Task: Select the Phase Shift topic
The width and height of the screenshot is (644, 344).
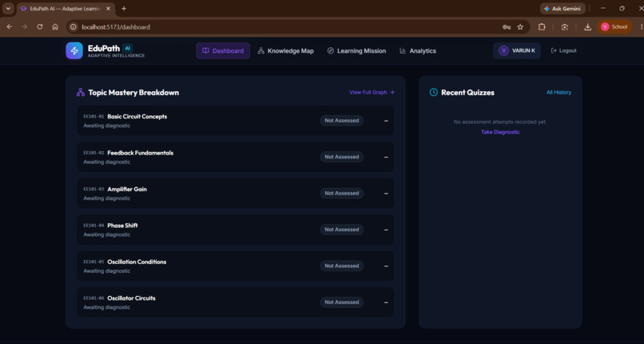Action: pyautogui.click(x=236, y=230)
